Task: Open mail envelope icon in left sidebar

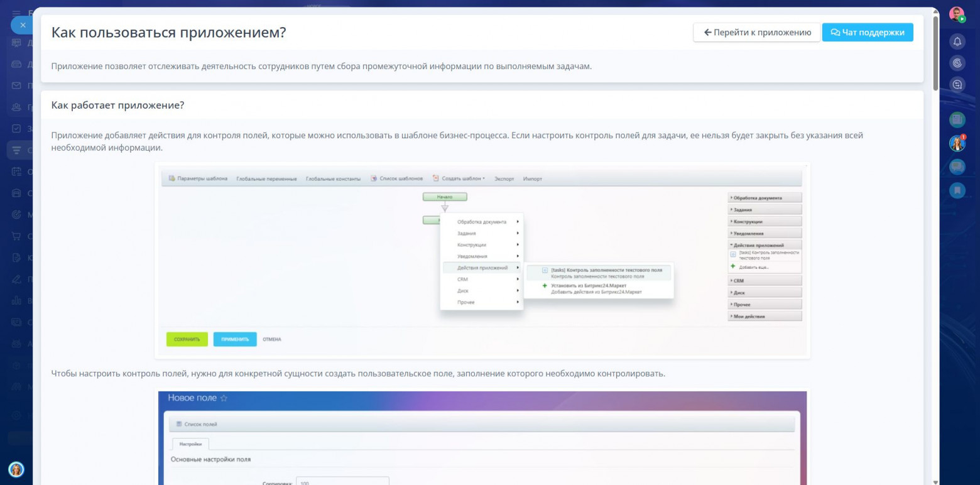Action: [x=16, y=85]
